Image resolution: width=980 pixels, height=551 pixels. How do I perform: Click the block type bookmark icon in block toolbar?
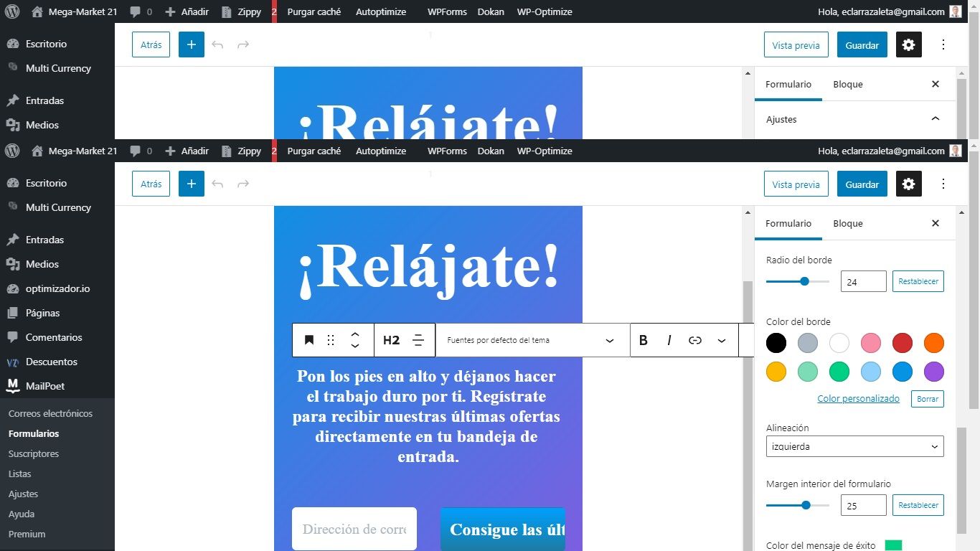(x=309, y=340)
